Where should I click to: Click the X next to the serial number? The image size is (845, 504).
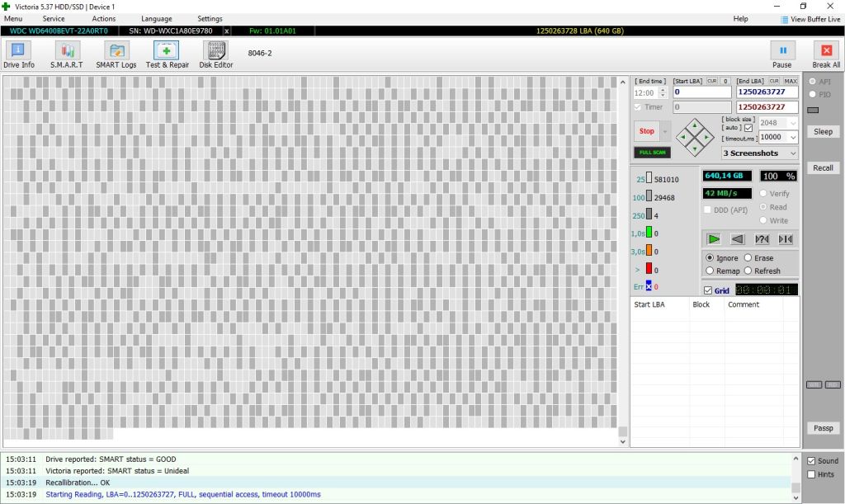(x=226, y=31)
